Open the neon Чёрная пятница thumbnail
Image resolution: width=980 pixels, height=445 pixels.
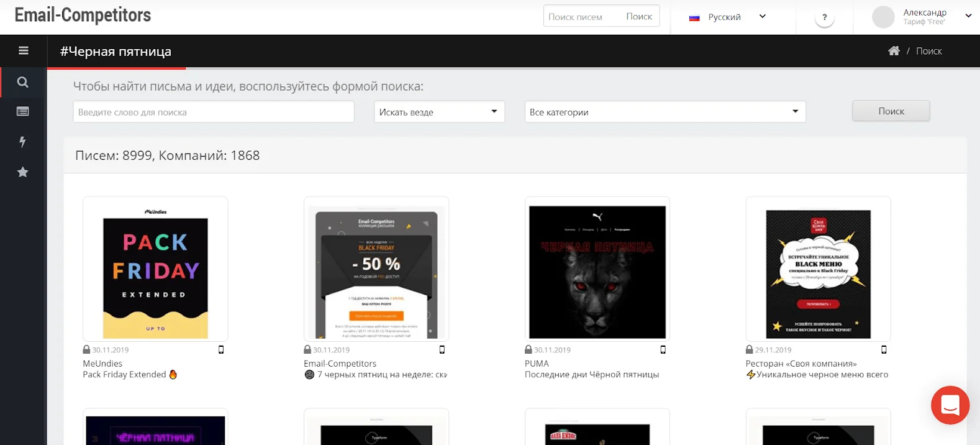[155, 428]
